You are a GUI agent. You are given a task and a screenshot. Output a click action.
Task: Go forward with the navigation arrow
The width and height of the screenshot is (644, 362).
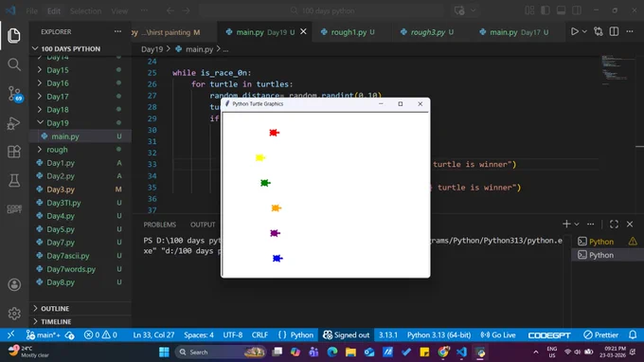186,10
